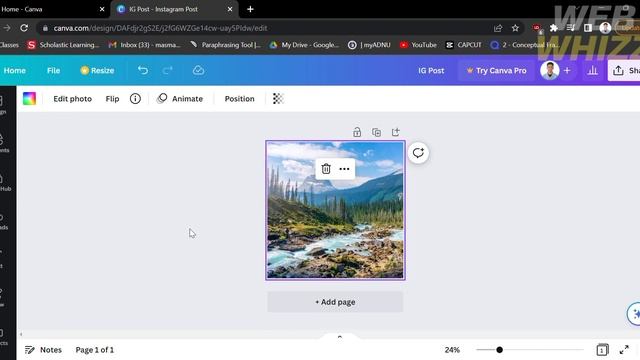Close the IG Post browser tab

tap(230, 9)
